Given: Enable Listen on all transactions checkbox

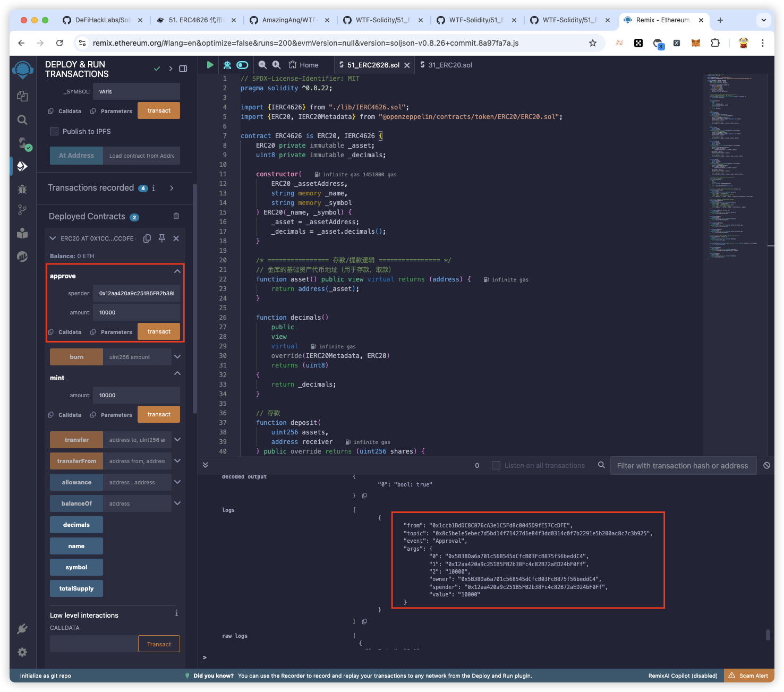Looking at the screenshot, I should 496,465.
